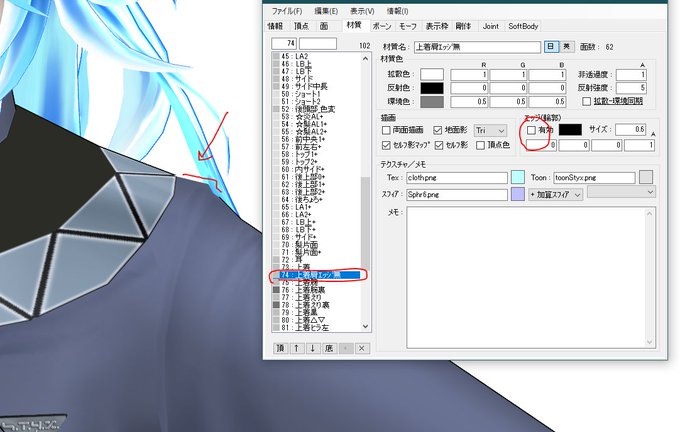Open the Tri draw mode dropdown

click(490, 131)
